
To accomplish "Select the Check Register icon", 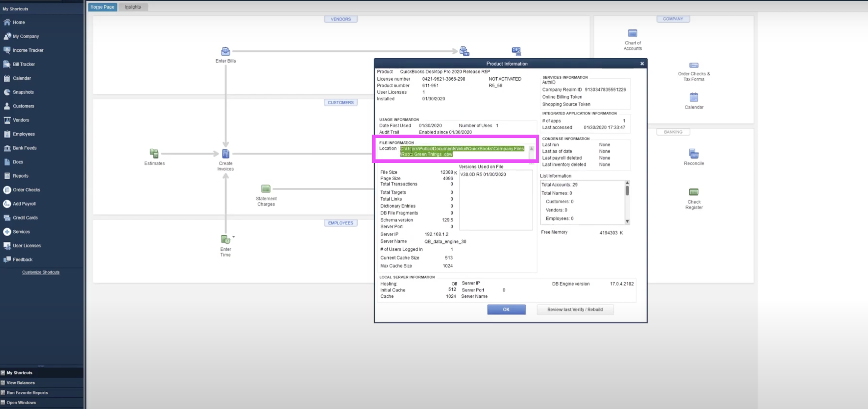I will point(694,192).
